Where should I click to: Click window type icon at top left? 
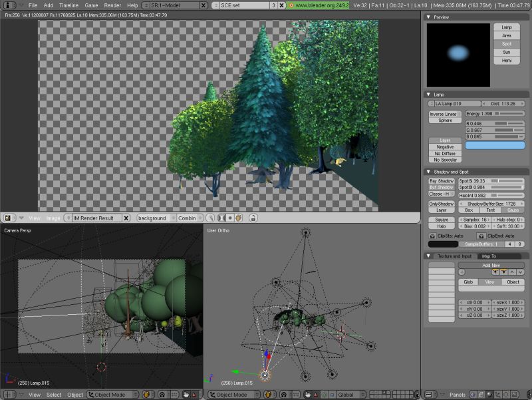(9, 5)
